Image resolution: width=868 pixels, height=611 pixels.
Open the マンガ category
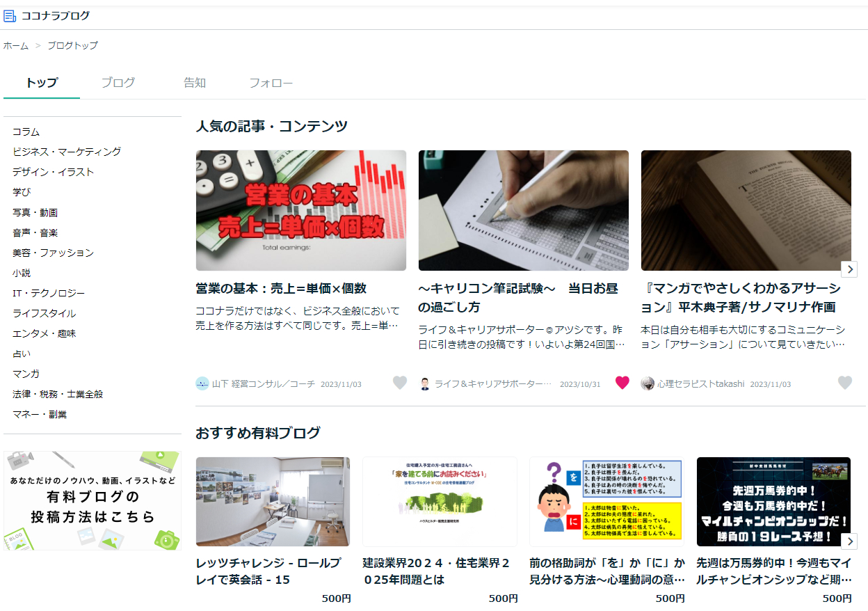26,374
